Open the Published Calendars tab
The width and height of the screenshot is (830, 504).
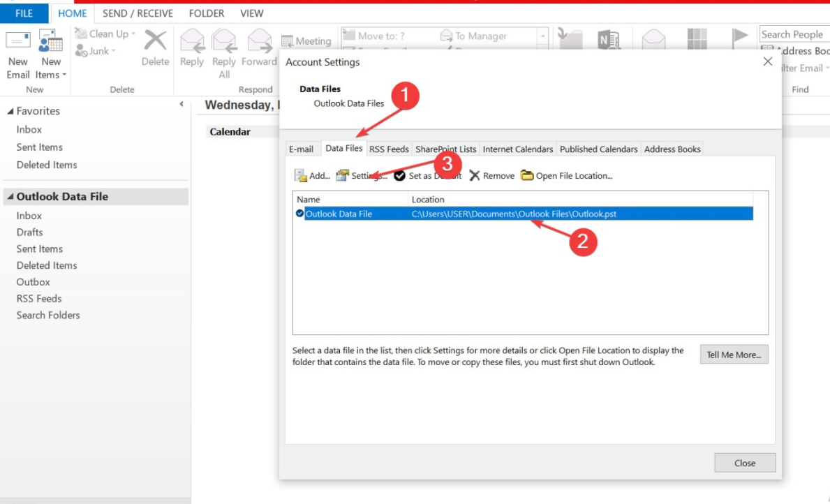pos(599,149)
